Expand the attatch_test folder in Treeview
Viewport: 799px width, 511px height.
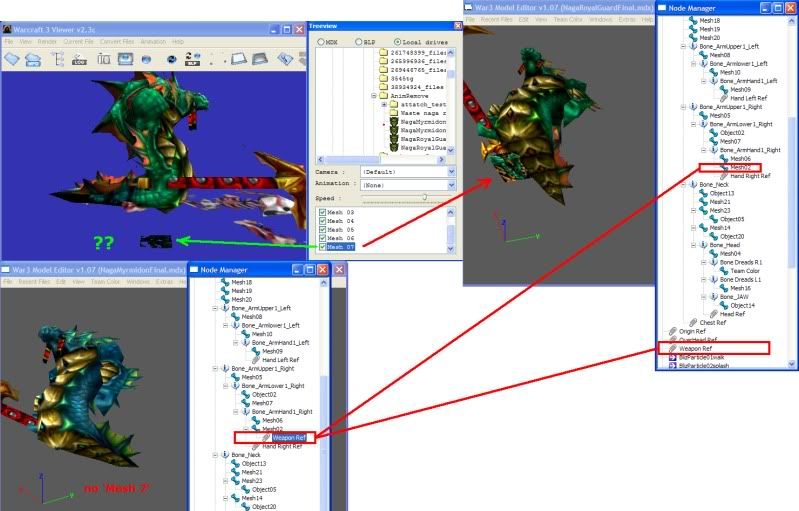384,104
